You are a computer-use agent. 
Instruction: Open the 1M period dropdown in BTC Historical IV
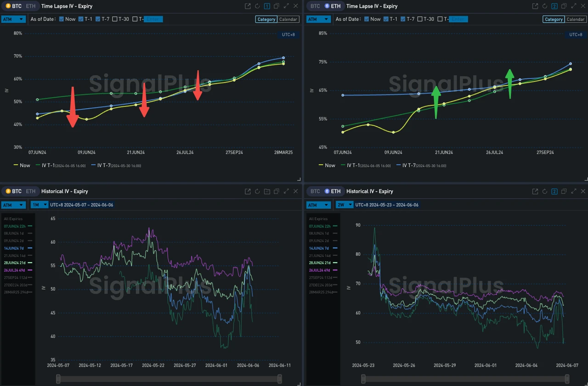(39, 205)
